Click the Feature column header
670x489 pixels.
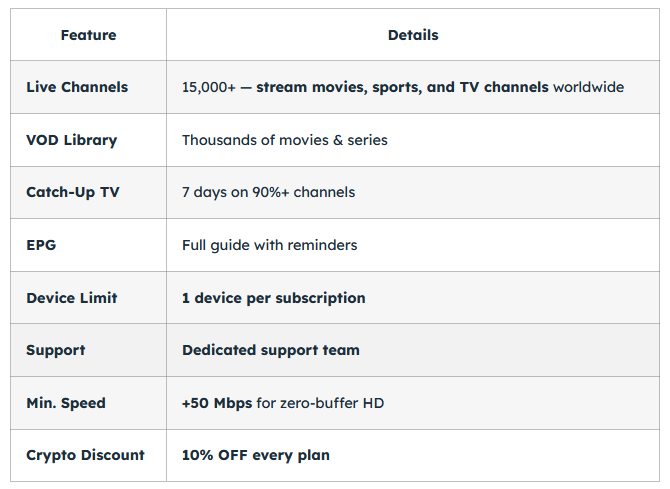tap(88, 35)
